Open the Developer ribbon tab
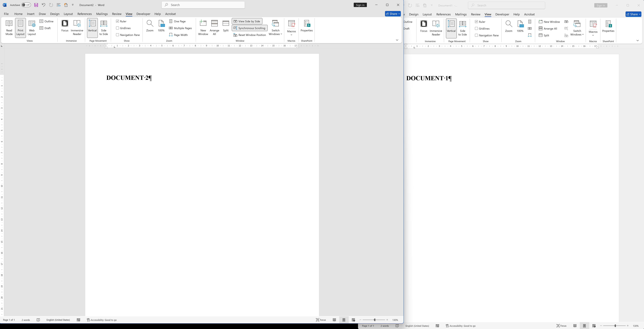644x329 pixels. pos(143,14)
